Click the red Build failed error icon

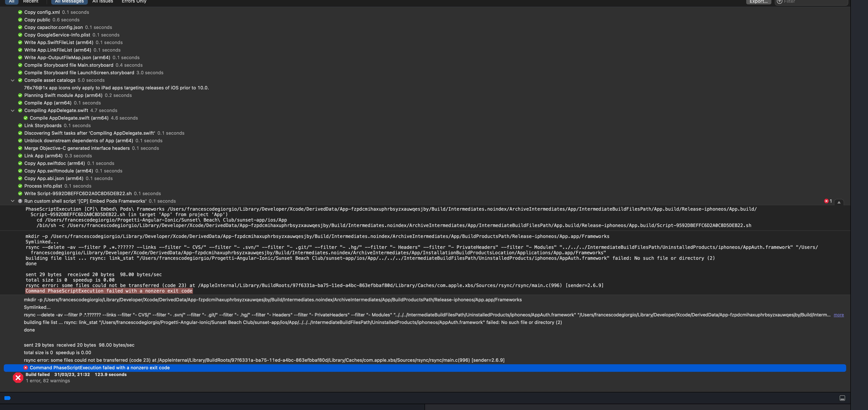pyautogui.click(x=18, y=377)
